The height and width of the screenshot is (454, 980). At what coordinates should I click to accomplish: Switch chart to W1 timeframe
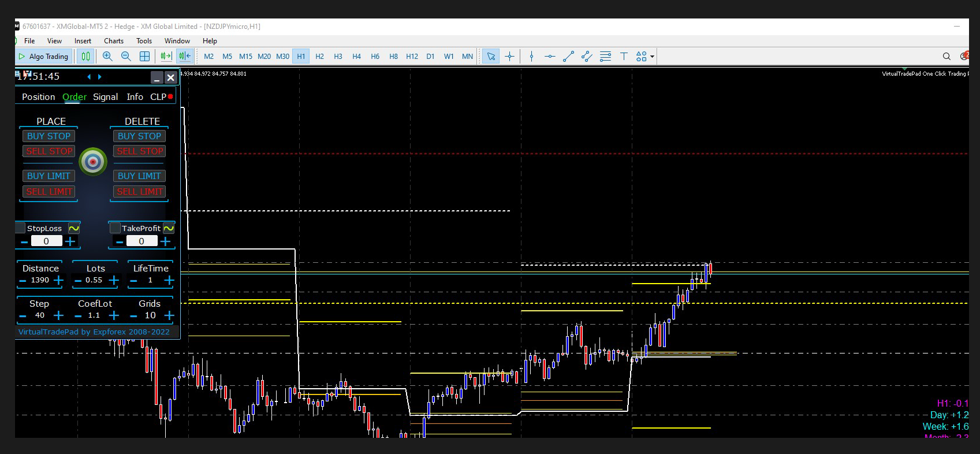click(449, 56)
